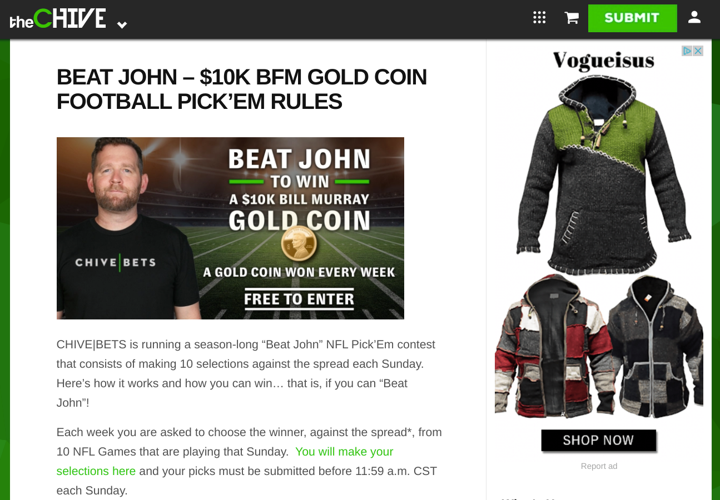Open the shopping cart
720x500 pixels.
point(571,18)
